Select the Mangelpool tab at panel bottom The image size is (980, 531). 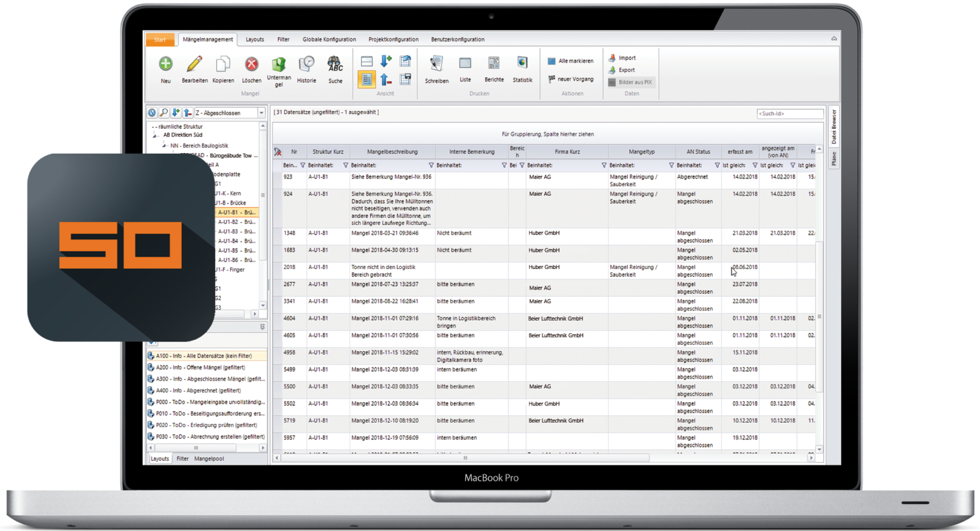(x=209, y=458)
